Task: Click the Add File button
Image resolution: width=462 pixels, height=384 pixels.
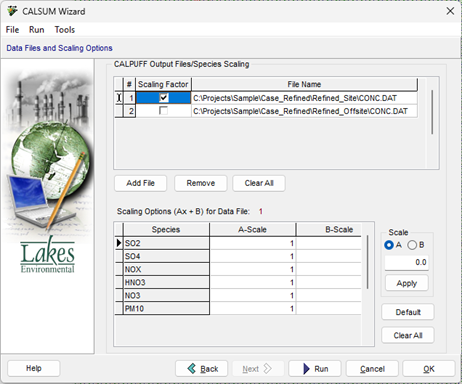Action: tap(140, 183)
